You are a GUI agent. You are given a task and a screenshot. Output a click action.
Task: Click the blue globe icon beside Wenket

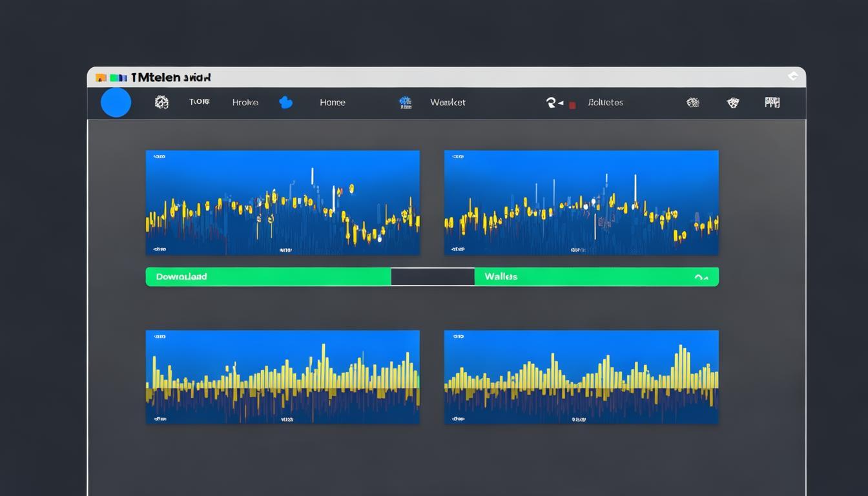406,102
